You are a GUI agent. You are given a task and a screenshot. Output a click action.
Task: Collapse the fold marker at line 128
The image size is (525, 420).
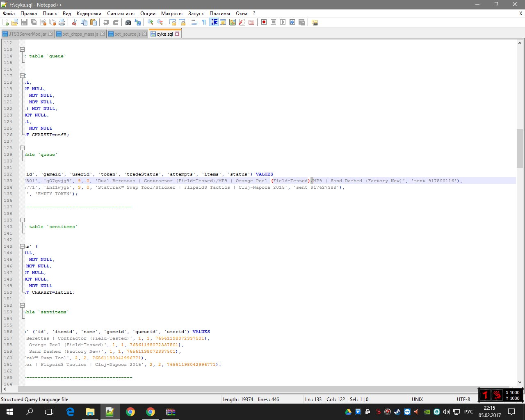[23, 148]
